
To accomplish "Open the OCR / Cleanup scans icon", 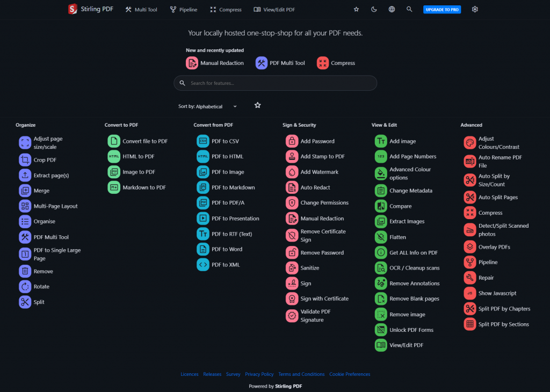I will [x=381, y=268].
